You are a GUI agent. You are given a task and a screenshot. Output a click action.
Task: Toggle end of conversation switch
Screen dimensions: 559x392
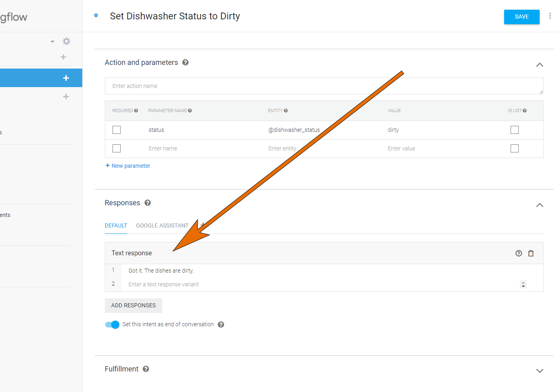pyautogui.click(x=112, y=325)
